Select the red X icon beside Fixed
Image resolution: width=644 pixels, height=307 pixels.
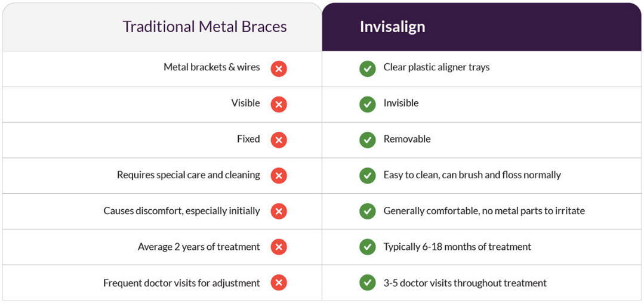(x=279, y=140)
